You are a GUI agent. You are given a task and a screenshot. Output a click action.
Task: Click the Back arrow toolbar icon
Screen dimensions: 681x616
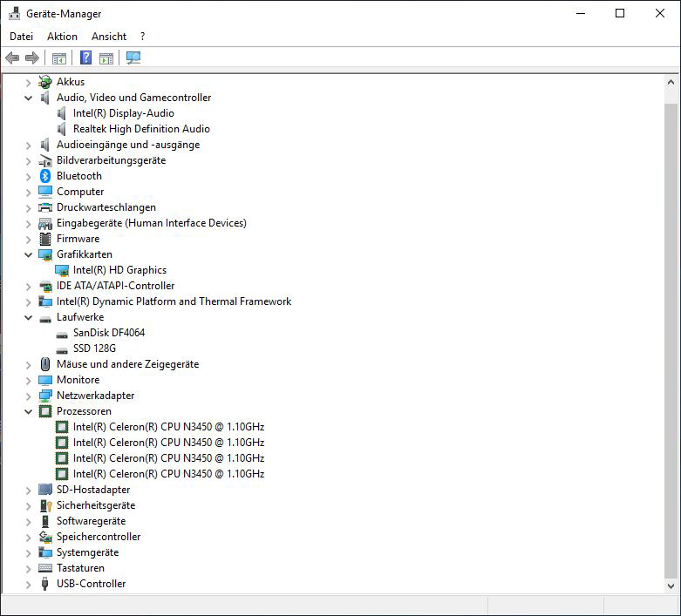tap(12, 58)
